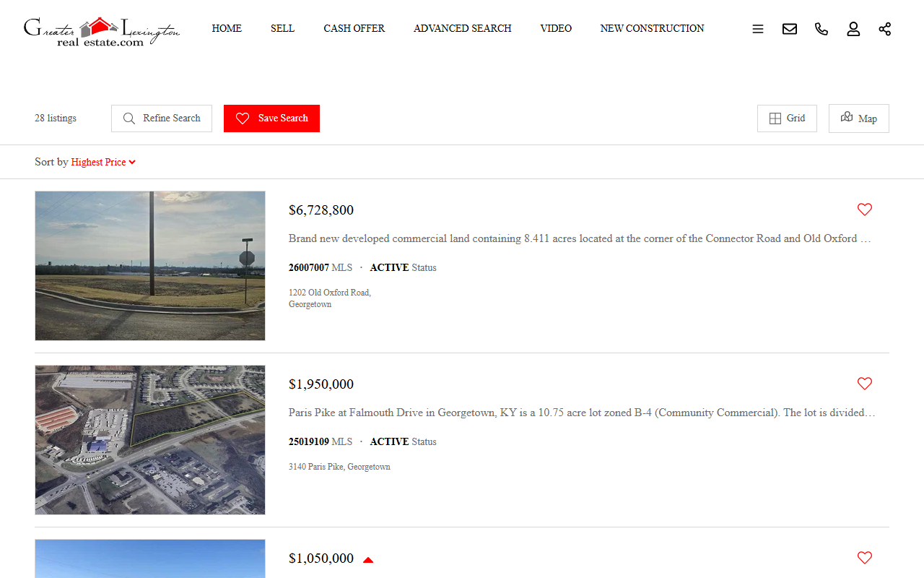The width and height of the screenshot is (924, 578).
Task: Open the Old Oxford Road listing photo
Action: [x=150, y=266]
